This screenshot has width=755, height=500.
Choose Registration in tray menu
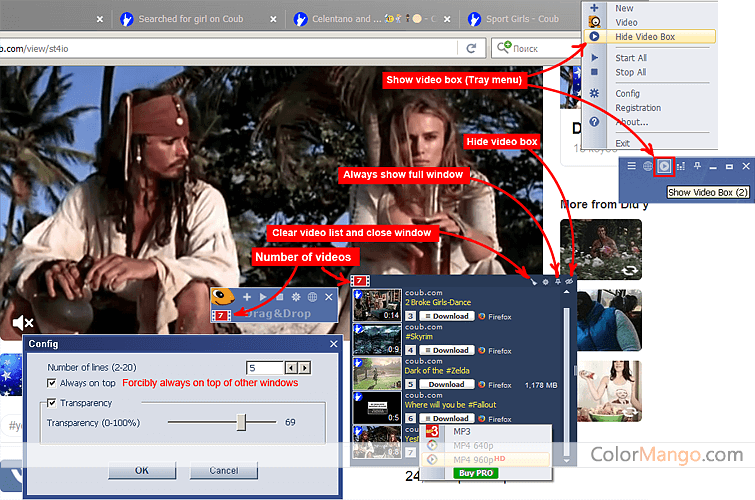point(638,108)
